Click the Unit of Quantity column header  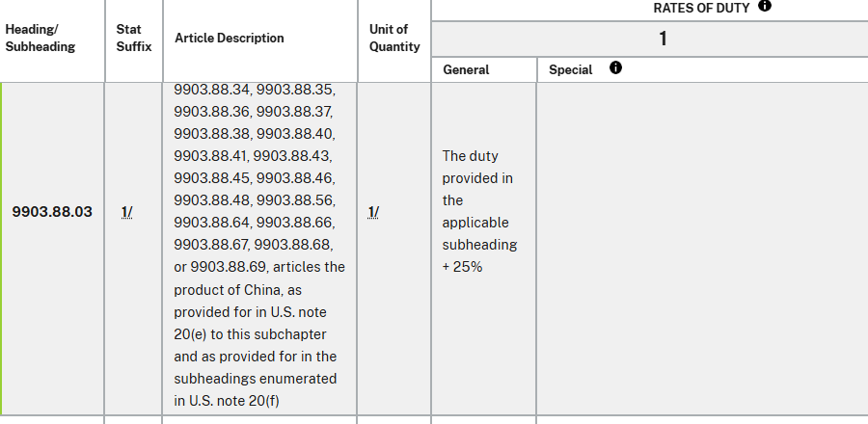click(x=394, y=38)
